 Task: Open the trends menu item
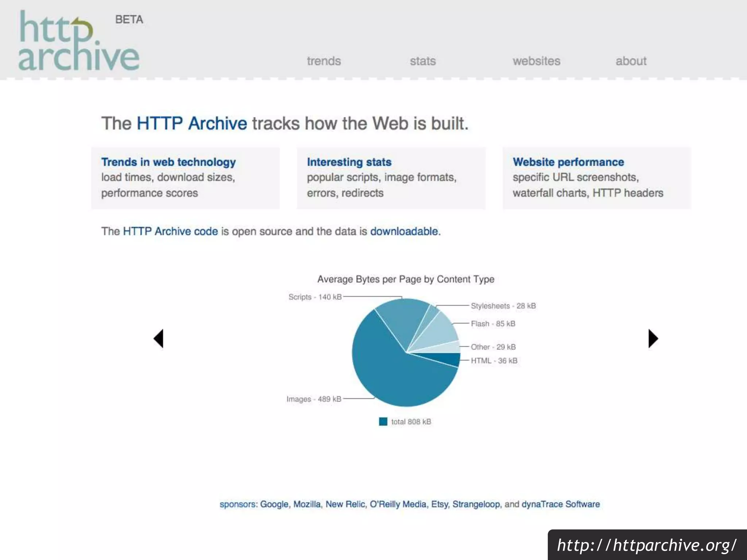pyautogui.click(x=324, y=61)
